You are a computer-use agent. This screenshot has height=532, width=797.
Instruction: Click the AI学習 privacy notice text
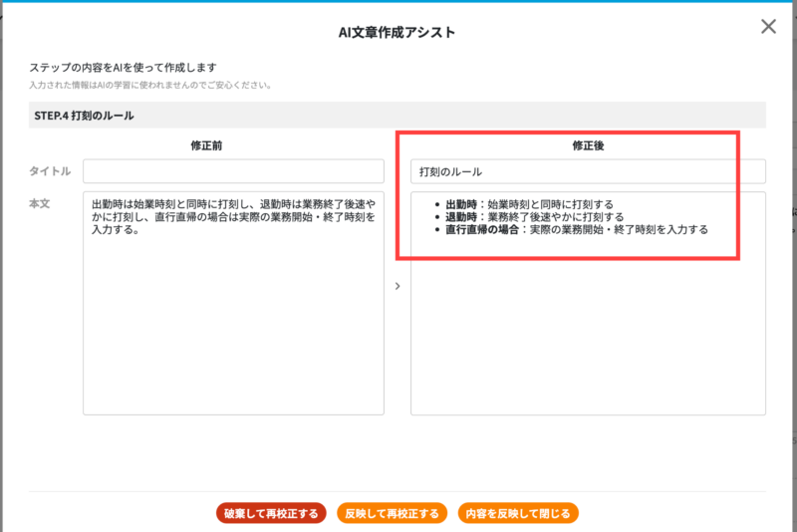click(150, 85)
